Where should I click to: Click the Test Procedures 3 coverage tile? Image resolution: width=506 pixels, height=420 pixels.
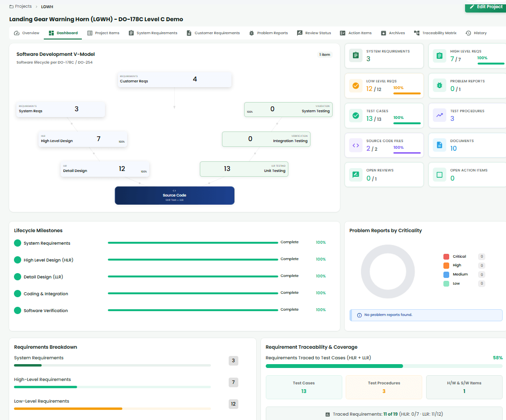click(384, 387)
